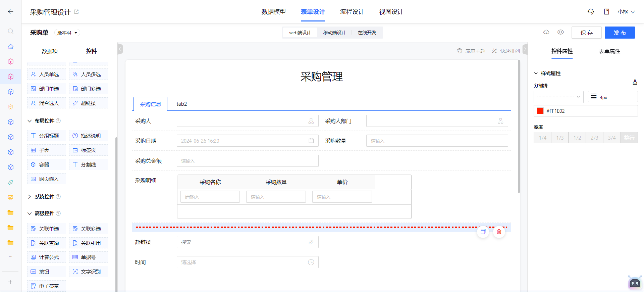Screen dimensions: 644x292
Task: Open the 流程设计 tab
Action: click(352, 12)
